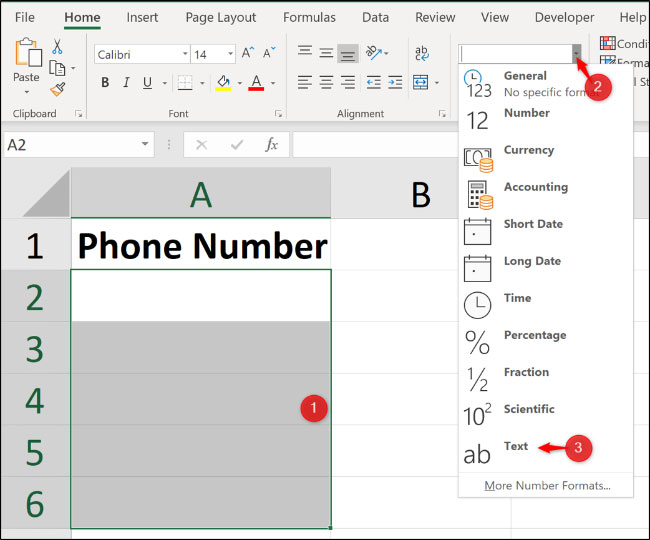Click the Insert Function fx button
This screenshot has width=650, height=540.
pos(272,144)
